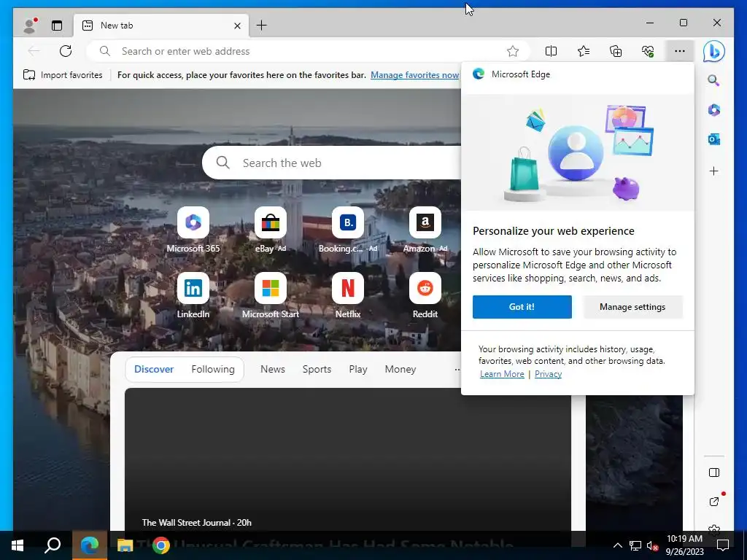Open the Action Center notifications icon

723,545
